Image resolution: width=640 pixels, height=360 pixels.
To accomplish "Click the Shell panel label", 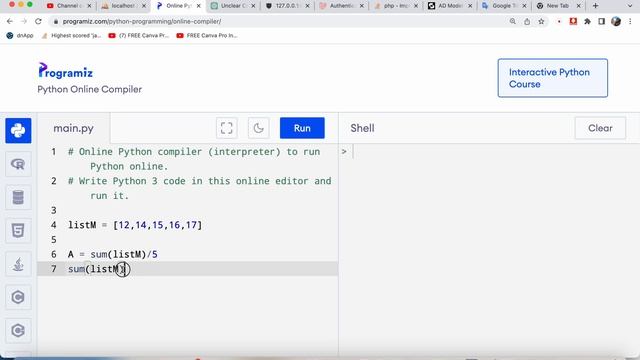I will click(x=362, y=128).
